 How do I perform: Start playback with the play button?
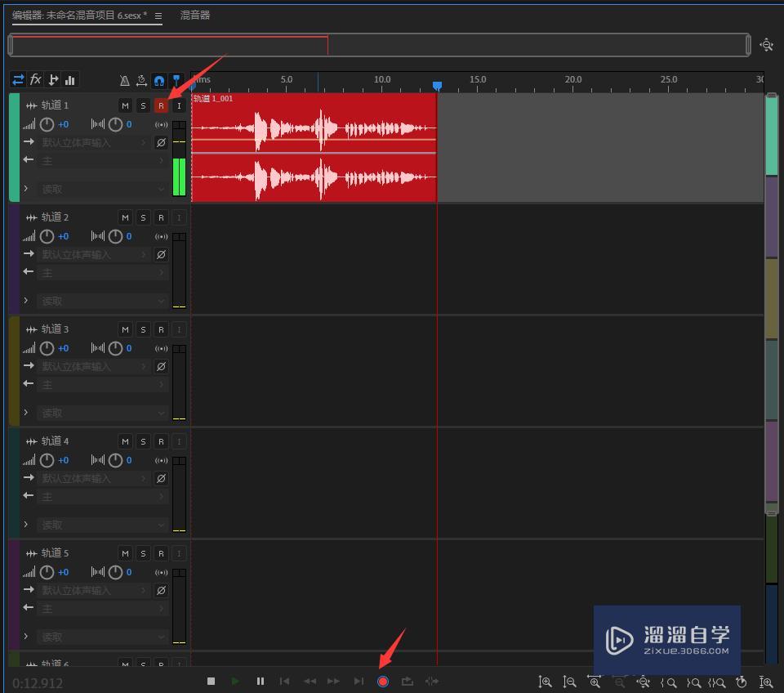[235, 681]
